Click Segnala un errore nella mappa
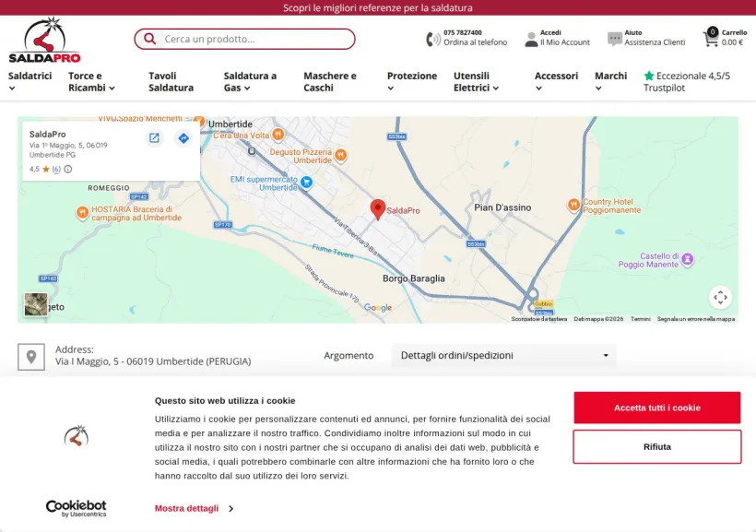 [x=696, y=319]
